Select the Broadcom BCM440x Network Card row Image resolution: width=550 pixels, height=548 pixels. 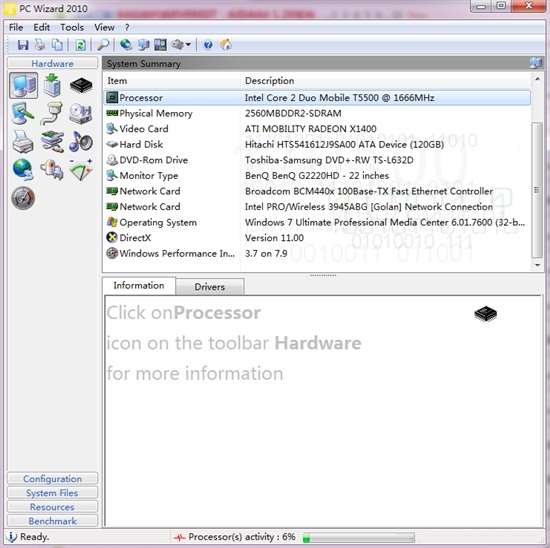pos(317,191)
